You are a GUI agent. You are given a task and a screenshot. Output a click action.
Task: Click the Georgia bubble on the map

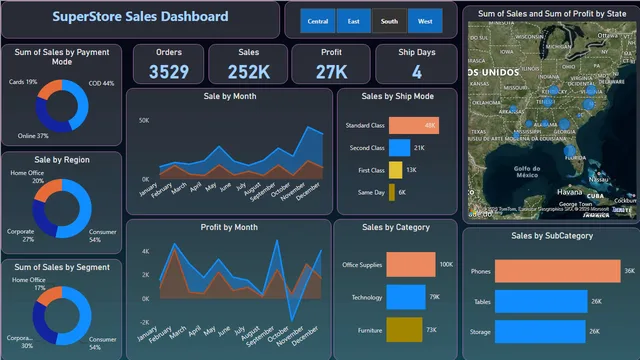[564, 124]
